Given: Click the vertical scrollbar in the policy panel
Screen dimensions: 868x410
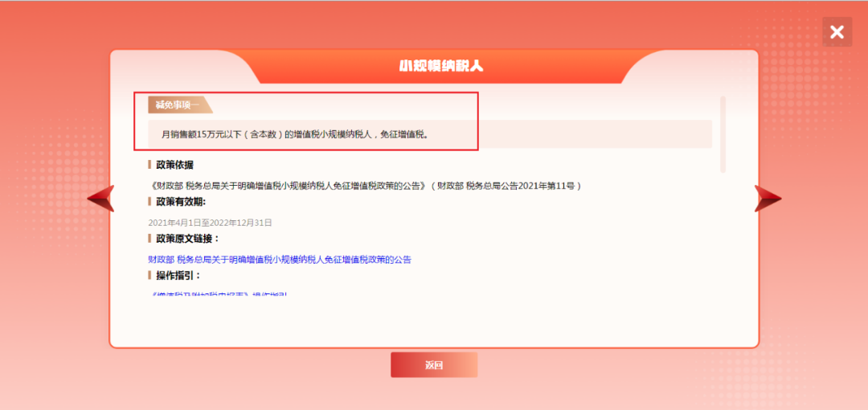Looking at the screenshot, I should [x=723, y=133].
